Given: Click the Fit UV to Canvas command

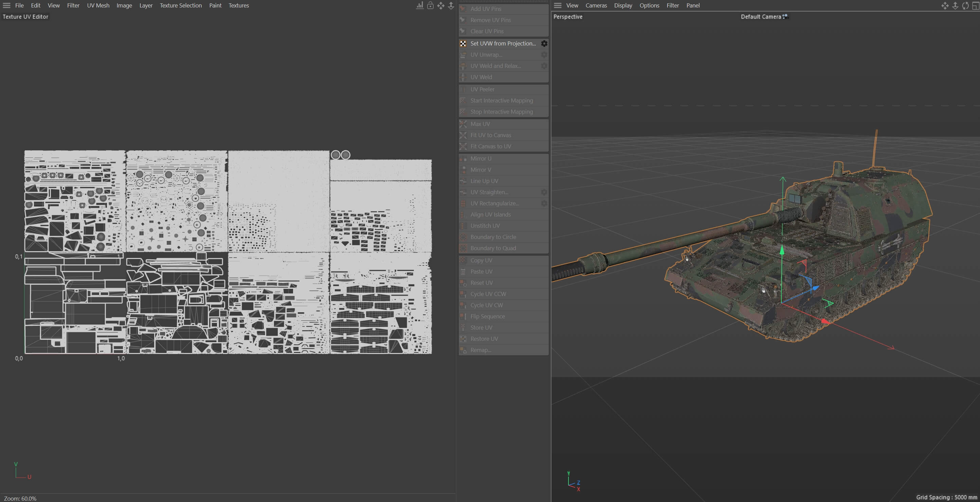Looking at the screenshot, I should point(490,135).
